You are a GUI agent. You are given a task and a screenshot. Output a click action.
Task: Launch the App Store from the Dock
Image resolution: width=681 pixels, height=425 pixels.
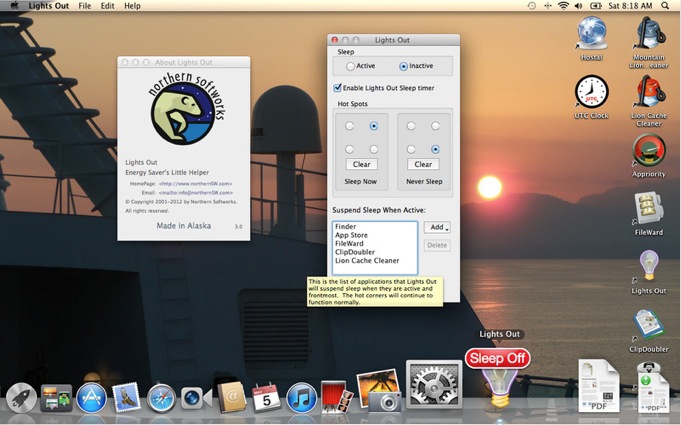coord(91,397)
